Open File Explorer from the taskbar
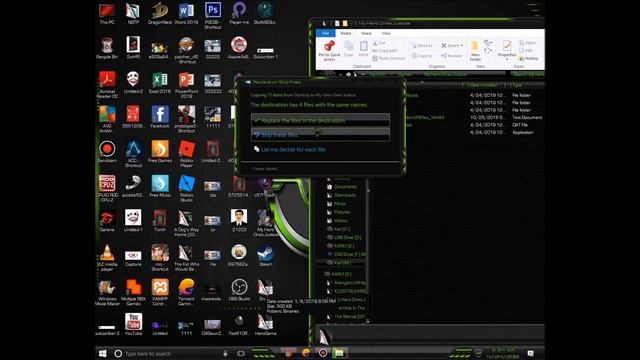The image size is (640, 360). click(x=339, y=353)
